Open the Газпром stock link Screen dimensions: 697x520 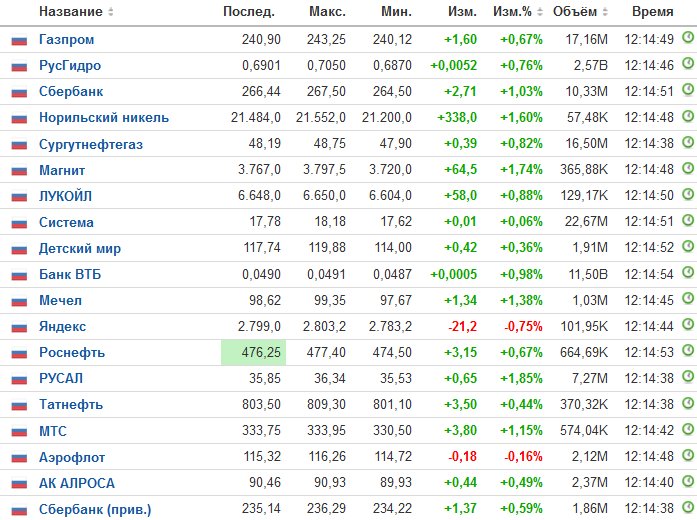pos(67,40)
